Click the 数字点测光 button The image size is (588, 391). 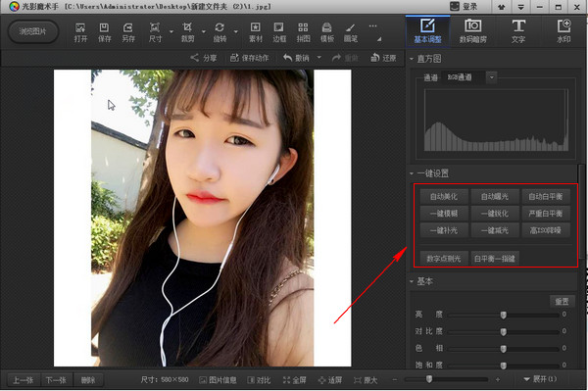[444, 259]
